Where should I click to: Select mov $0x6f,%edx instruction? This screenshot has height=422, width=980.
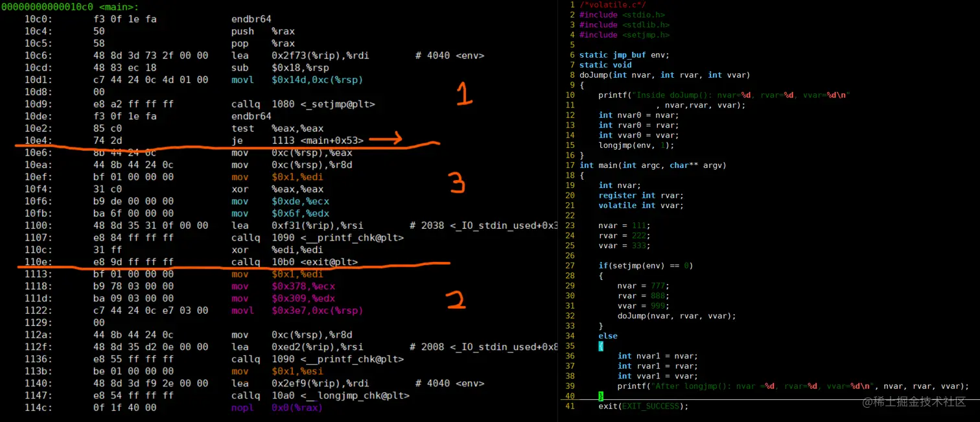point(281,213)
